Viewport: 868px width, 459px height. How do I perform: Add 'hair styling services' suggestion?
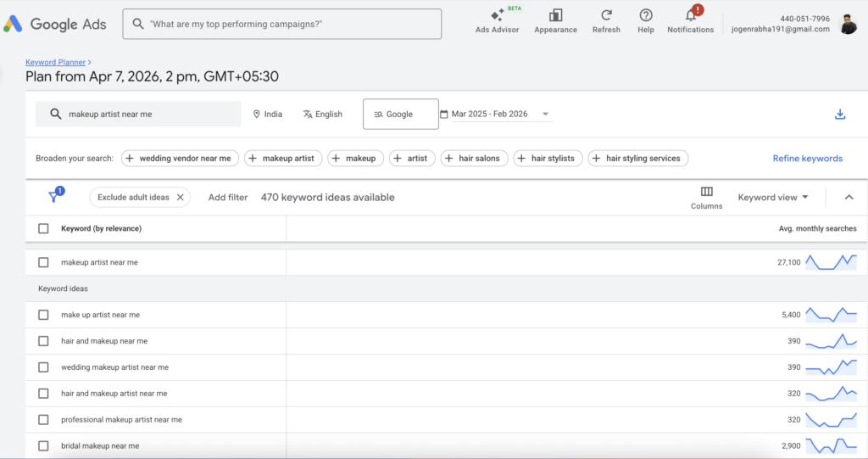click(637, 159)
